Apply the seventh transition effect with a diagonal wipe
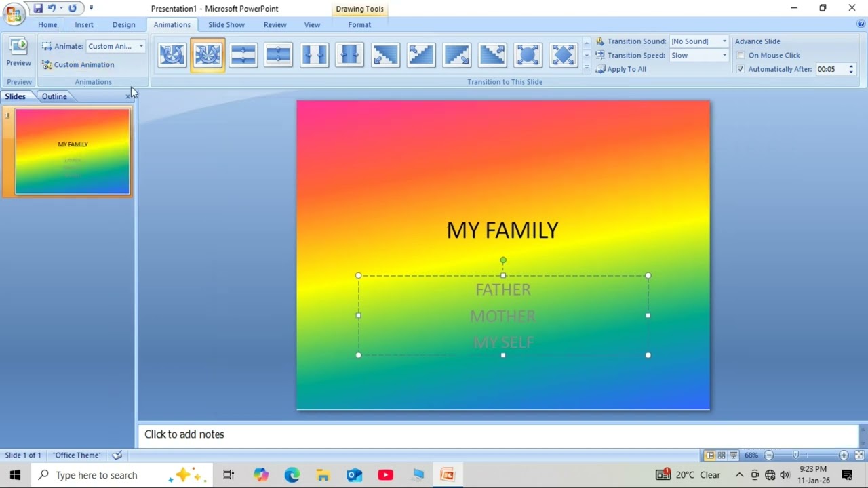The width and height of the screenshot is (868, 488). coord(385,54)
